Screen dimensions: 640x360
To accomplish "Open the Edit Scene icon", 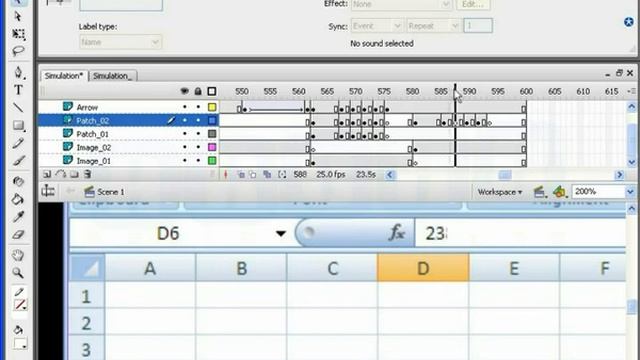I will (x=539, y=191).
